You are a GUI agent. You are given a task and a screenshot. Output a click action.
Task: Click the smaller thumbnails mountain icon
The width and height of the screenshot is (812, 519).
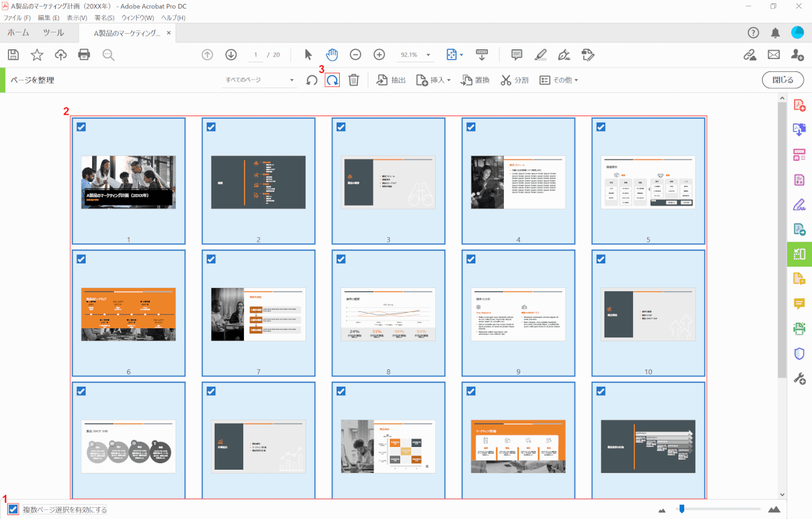[x=662, y=510]
